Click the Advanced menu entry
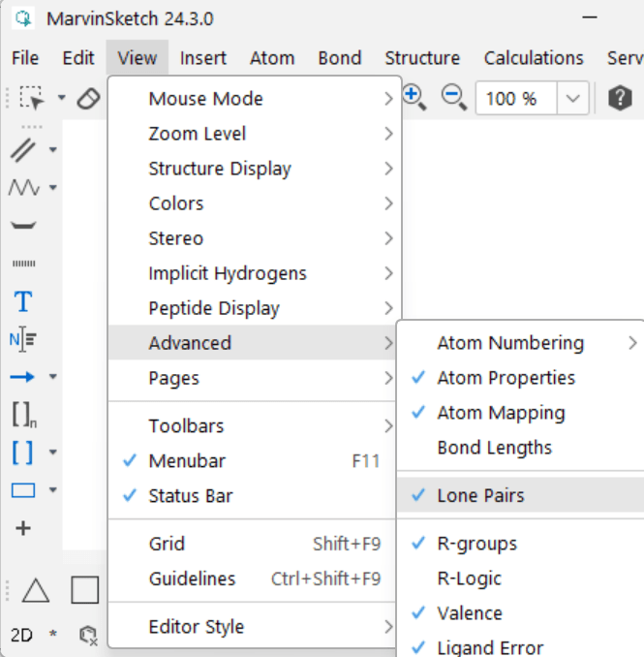Image resolution: width=644 pixels, height=657 pixels. 252,343
